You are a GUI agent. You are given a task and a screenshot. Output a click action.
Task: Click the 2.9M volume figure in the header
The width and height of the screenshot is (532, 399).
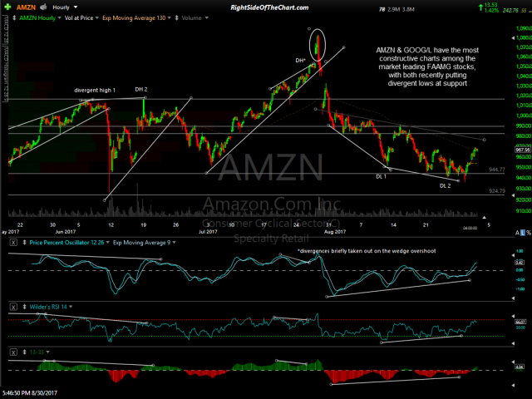pos(393,9)
